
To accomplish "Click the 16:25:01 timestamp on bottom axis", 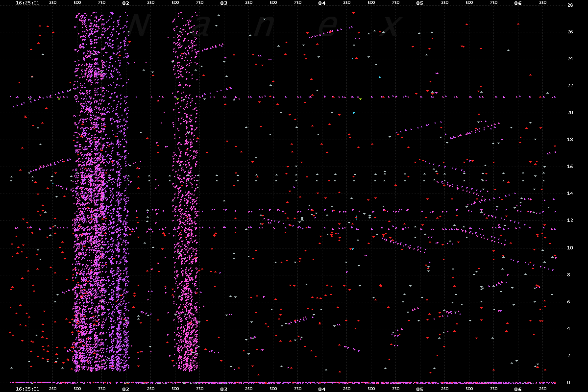I will (x=27, y=389).
